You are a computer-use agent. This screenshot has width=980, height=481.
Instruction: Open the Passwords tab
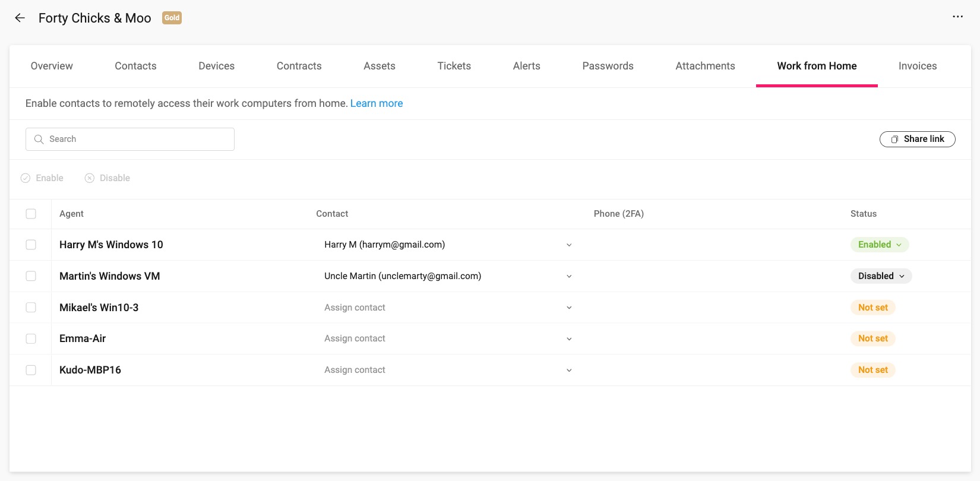click(608, 66)
